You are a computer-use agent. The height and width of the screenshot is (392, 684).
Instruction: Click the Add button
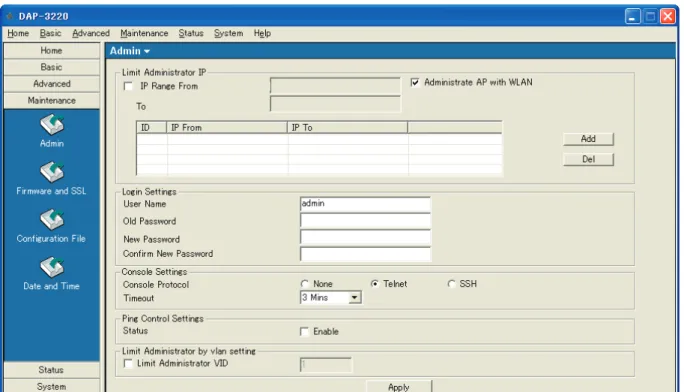click(x=588, y=139)
